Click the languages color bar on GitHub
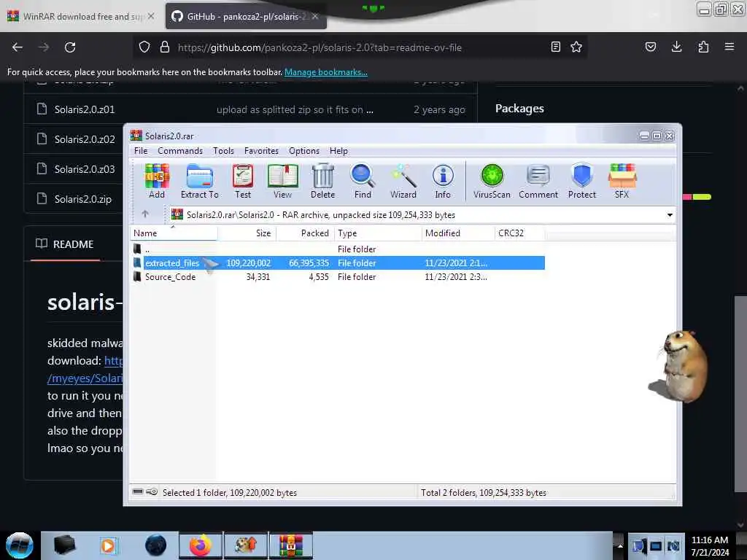Viewport: 747px width, 560px height. pos(697,197)
